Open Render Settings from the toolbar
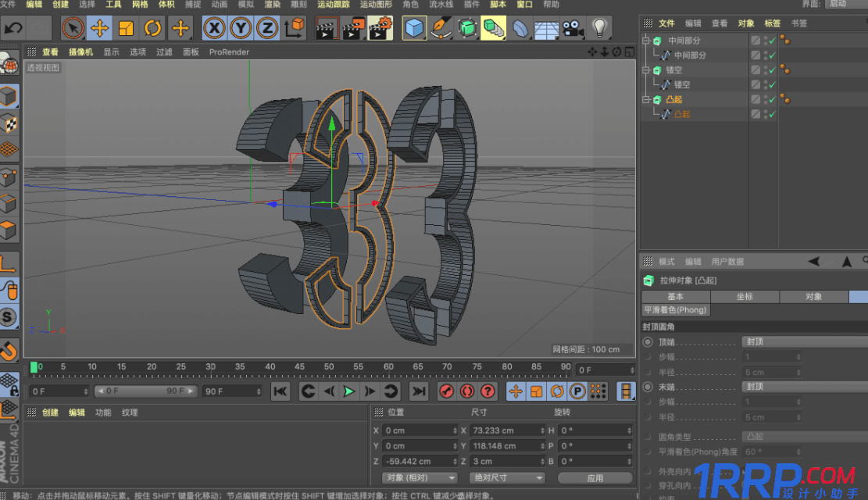The height and width of the screenshot is (500, 868). (380, 29)
